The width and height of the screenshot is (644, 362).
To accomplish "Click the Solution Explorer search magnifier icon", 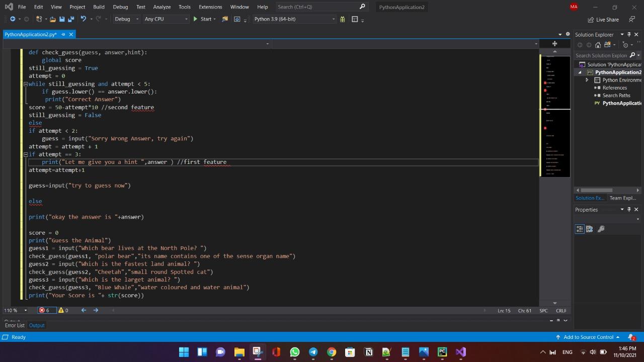I will [x=633, y=55].
